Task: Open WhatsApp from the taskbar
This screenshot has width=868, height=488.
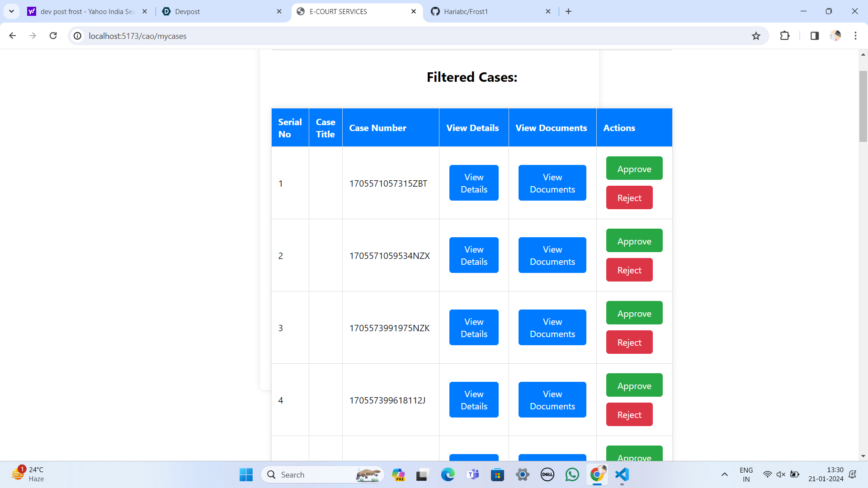Action: tap(572, 474)
